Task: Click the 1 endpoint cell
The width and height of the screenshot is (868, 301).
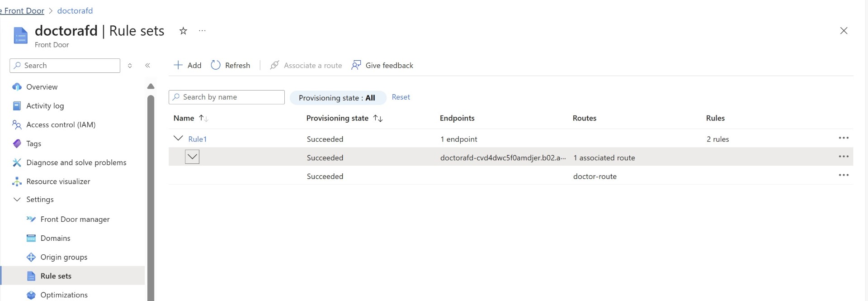Action: (x=459, y=139)
